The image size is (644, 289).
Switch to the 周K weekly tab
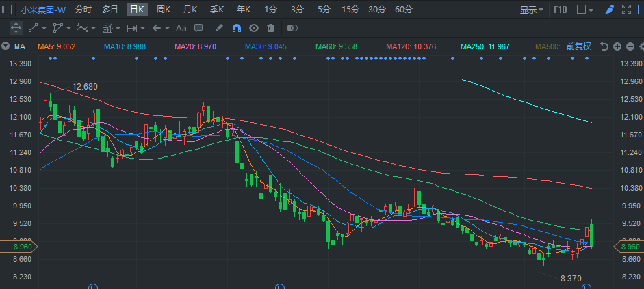[x=164, y=10]
